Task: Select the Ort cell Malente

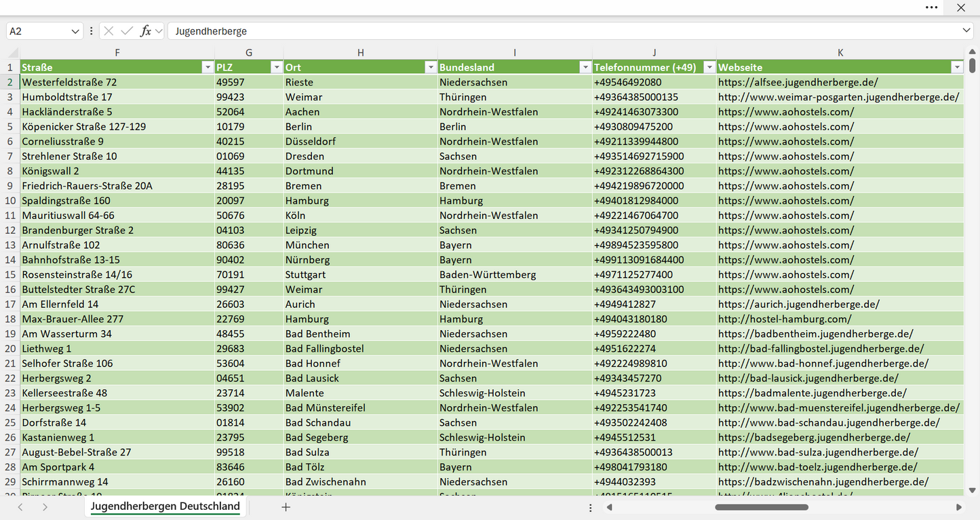Action: (x=361, y=393)
